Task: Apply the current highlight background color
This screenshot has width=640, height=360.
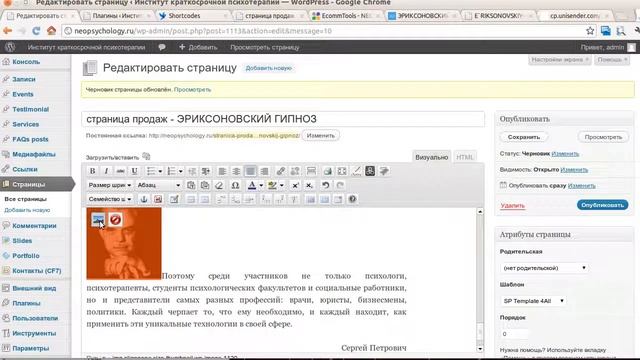Action: pos(272,185)
